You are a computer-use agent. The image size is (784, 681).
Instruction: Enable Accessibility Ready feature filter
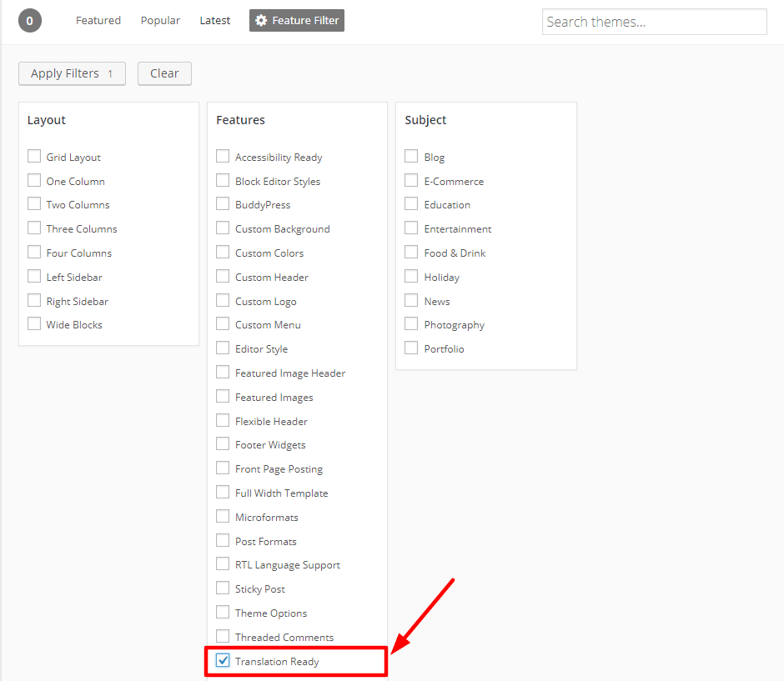pyautogui.click(x=223, y=157)
